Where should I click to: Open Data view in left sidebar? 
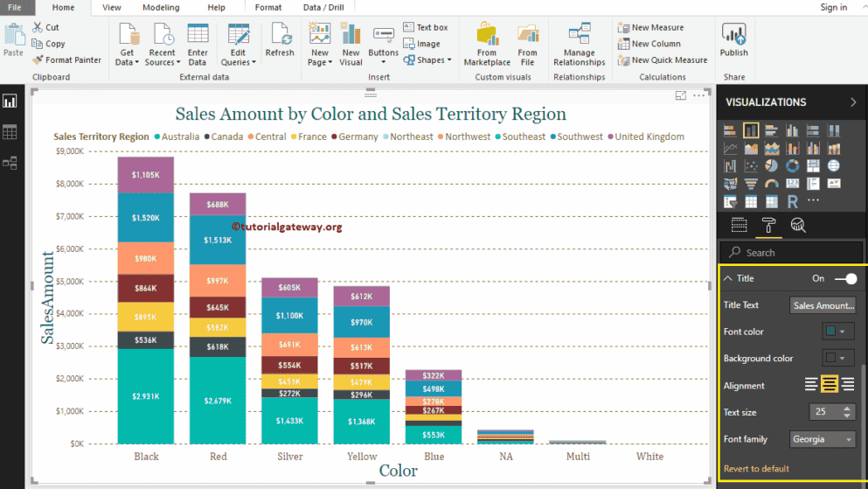(x=10, y=132)
